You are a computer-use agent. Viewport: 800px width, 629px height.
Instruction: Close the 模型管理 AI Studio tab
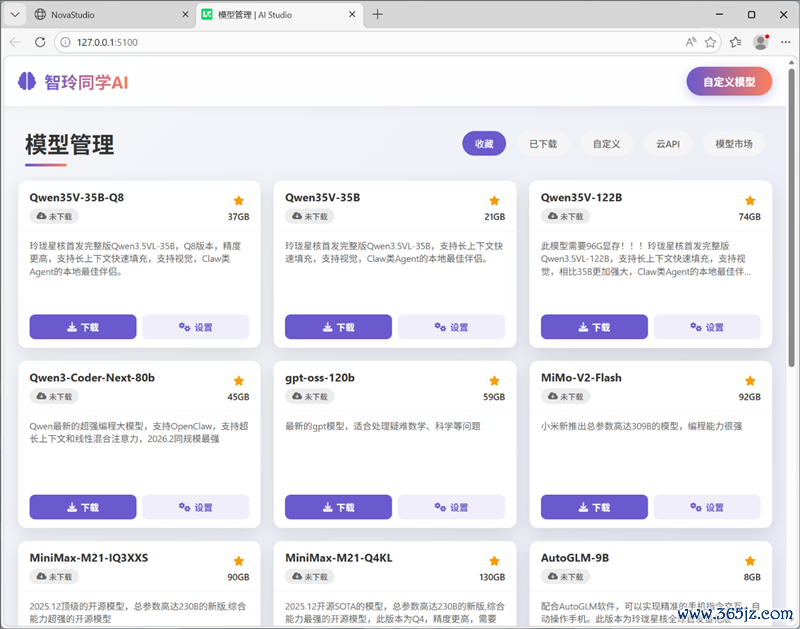(x=352, y=15)
